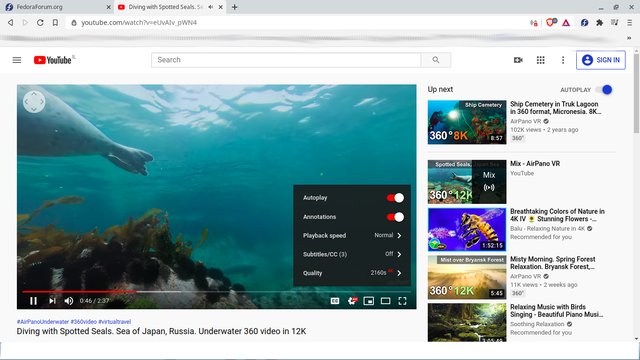The width and height of the screenshot is (640, 360).
Task: Open Quality submenu
Action: [x=352, y=273]
